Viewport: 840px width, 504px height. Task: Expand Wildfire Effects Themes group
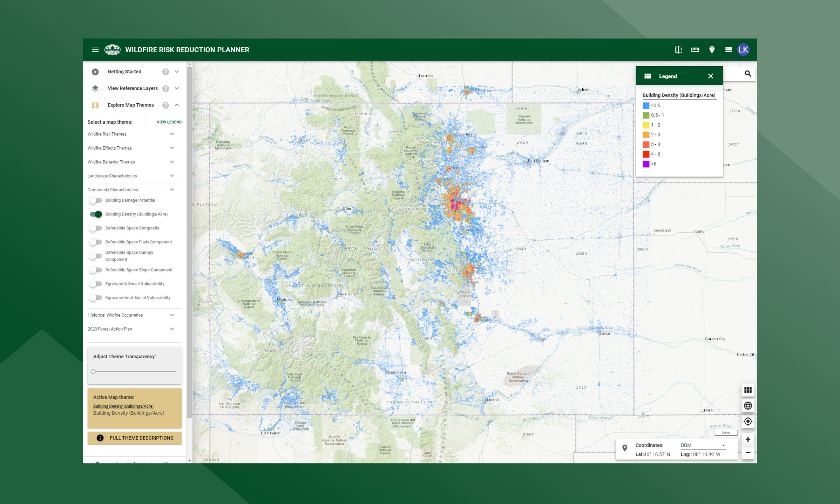172,148
